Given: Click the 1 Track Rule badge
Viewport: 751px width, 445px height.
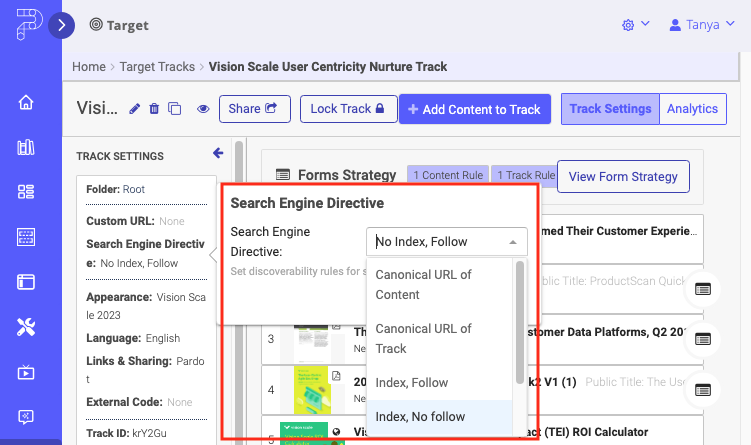Looking at the screenshot, I should [x=525, y=175].
